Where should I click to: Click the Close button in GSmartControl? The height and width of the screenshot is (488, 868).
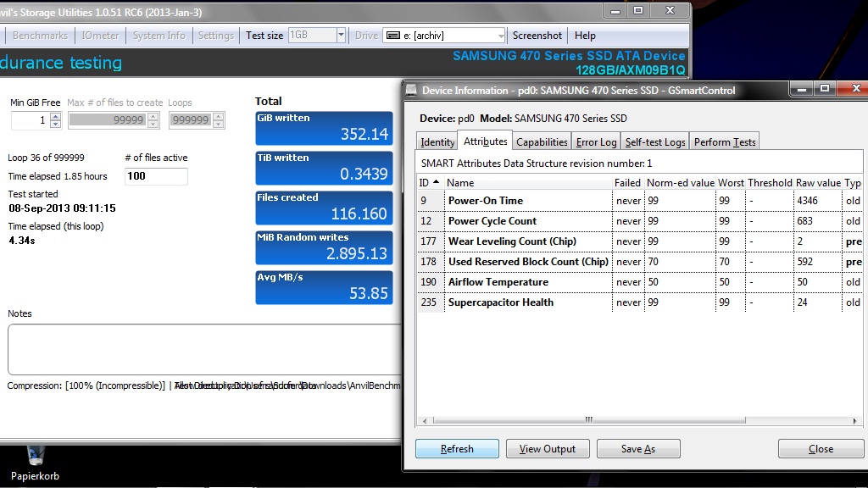point(821,449)
